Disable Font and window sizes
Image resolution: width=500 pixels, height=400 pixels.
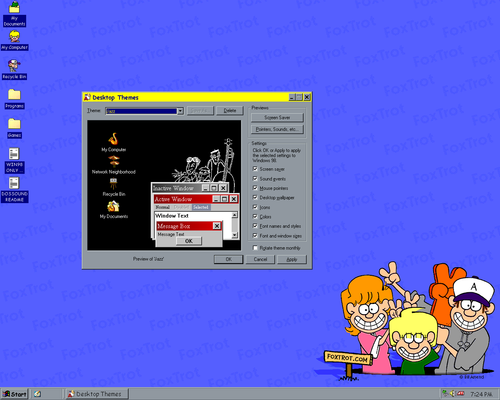pyautogui.click(x=255, y=235)
